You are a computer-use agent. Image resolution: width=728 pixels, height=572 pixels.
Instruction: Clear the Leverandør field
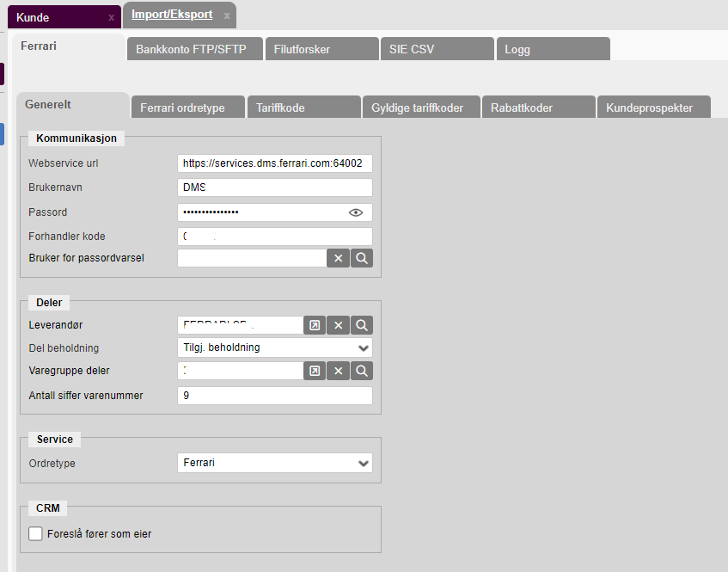click(x=338, y=325)
